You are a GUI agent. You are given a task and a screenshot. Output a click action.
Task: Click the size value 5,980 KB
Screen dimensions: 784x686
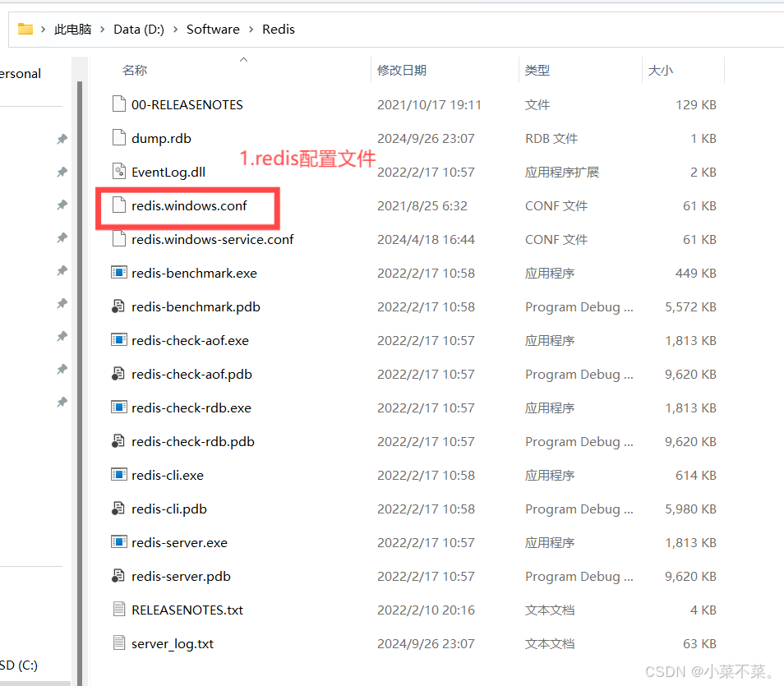690,509
